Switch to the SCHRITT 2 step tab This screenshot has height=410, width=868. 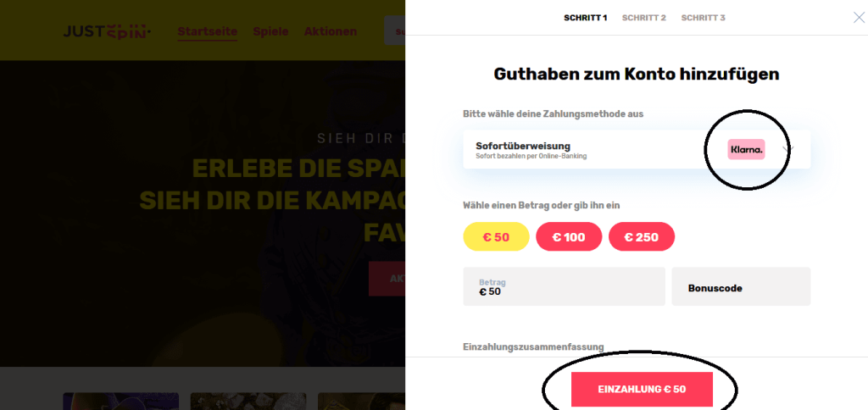click(x=644, y=18)
